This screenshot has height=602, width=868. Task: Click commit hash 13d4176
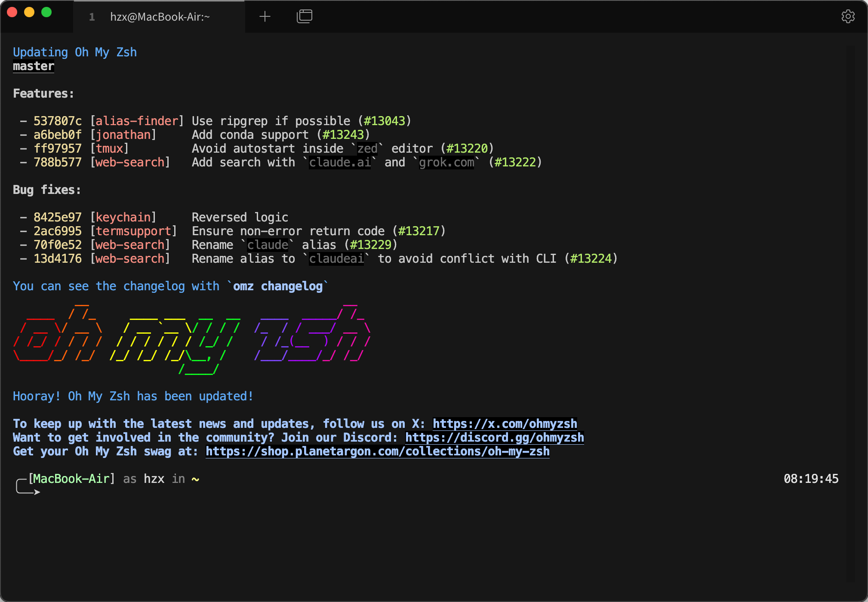pos(58,259)
